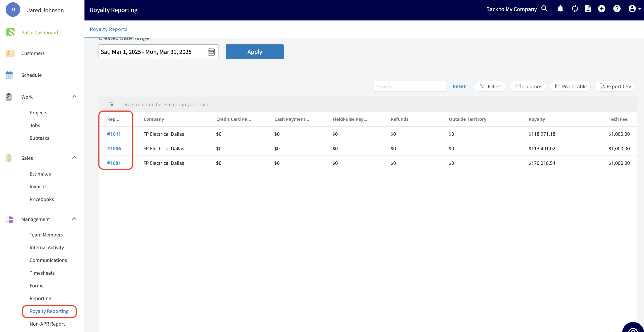This screenshot has width=644, height=332.
Task: Click the Customers card icon
Action: (10, 53)
